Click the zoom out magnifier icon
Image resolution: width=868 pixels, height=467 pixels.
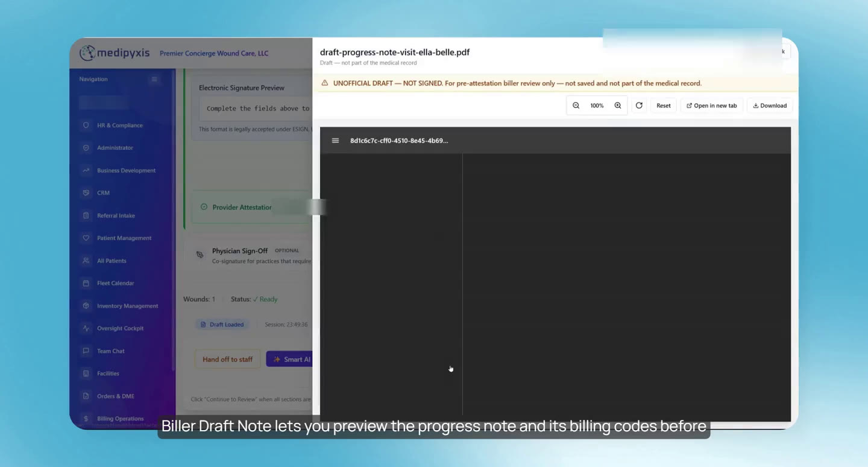[x=576, y=106]
